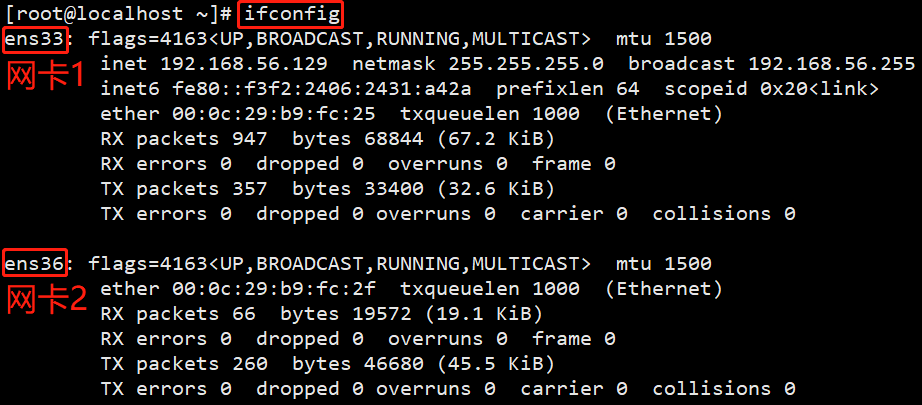Screen dimensions: 922x405
Task: Click the prefixlen 64 text
Action: (x=566, y=89)
